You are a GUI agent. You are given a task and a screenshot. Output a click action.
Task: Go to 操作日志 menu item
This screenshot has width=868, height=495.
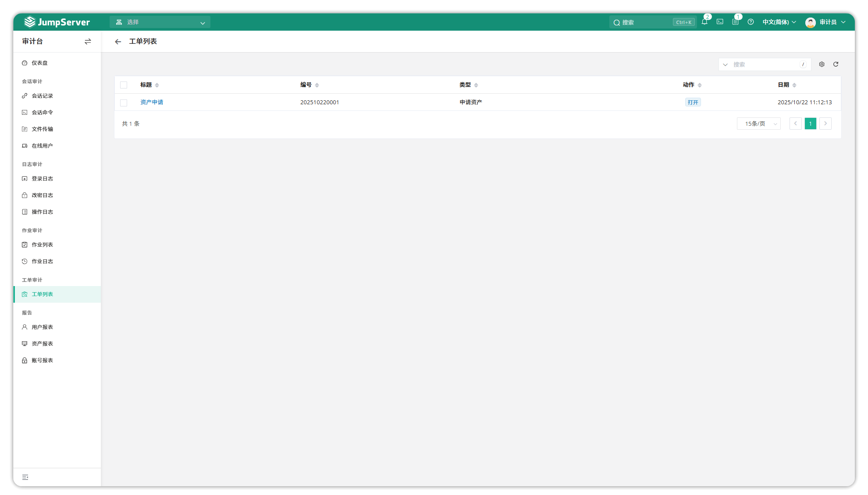pos(42,212)
